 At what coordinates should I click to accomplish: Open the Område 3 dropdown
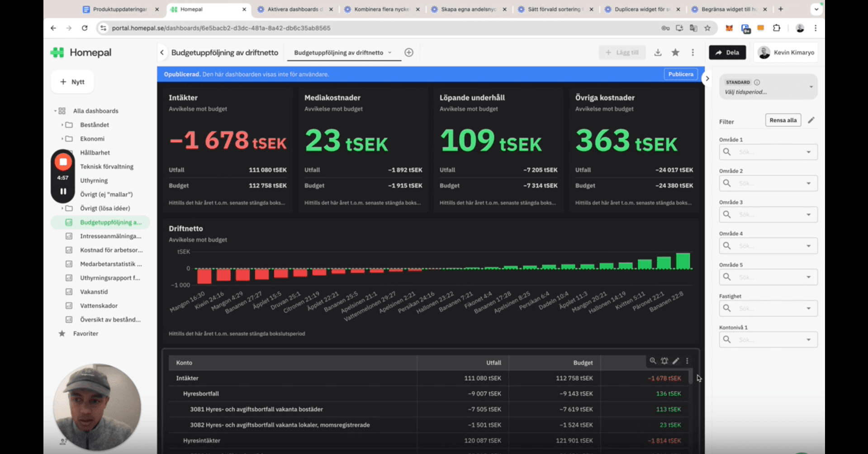coord(768,214)
